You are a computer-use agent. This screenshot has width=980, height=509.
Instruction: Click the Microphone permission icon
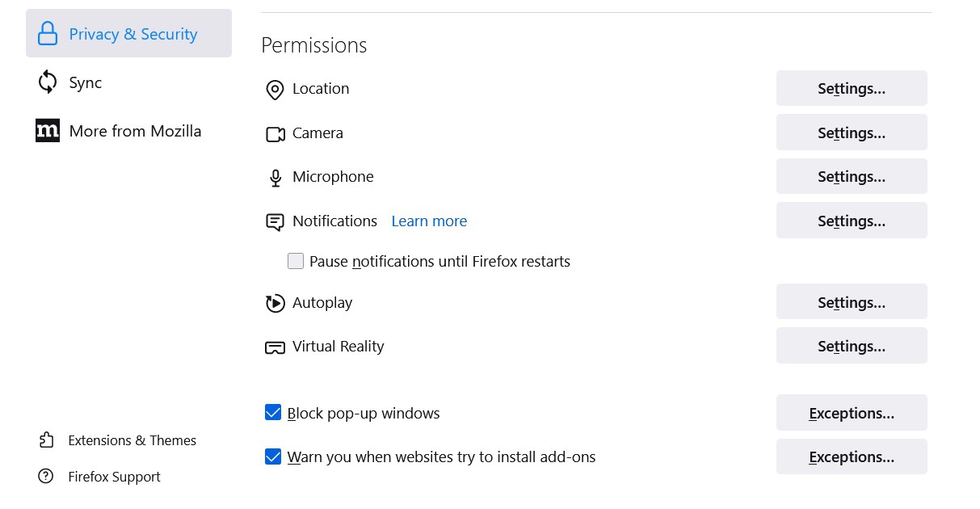click(x=275, y=178)
